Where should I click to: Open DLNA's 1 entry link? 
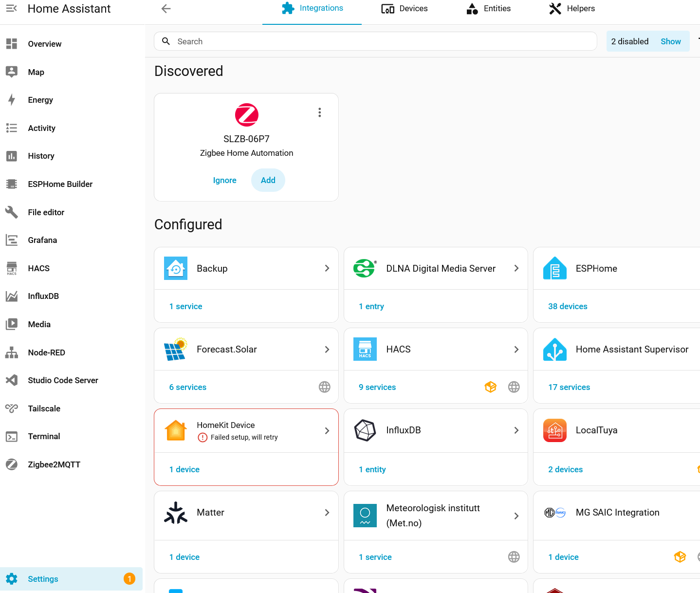click(371, 306)
